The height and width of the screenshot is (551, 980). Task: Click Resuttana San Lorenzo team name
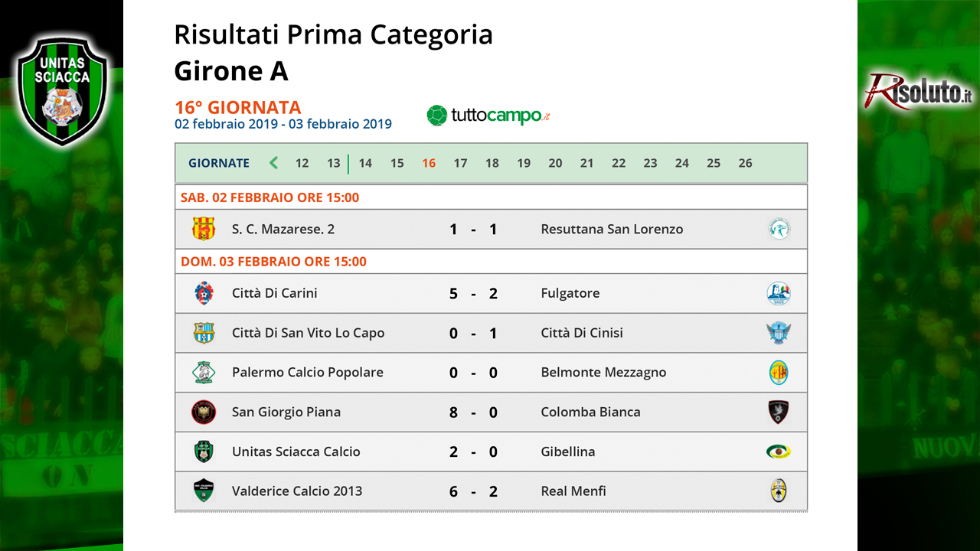pos(612,229)
